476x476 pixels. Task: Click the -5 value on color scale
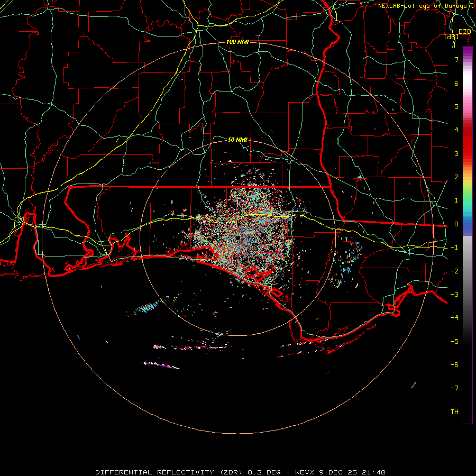coord(454,342)
